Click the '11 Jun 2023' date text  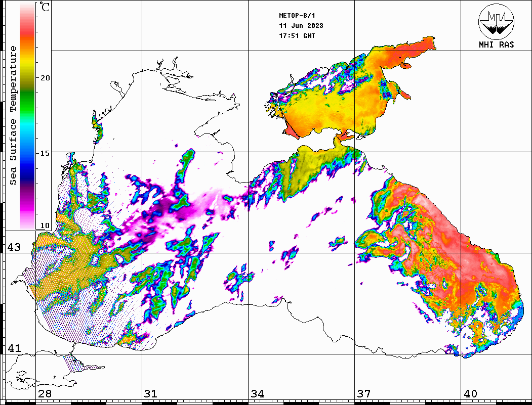coord(301,26)
